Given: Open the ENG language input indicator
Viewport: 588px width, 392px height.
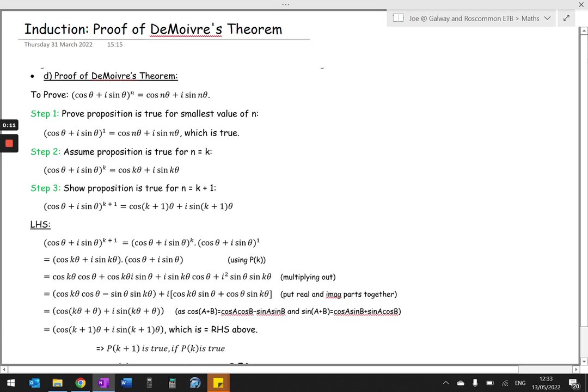Looking at the screenshot, I should (520, 383).
